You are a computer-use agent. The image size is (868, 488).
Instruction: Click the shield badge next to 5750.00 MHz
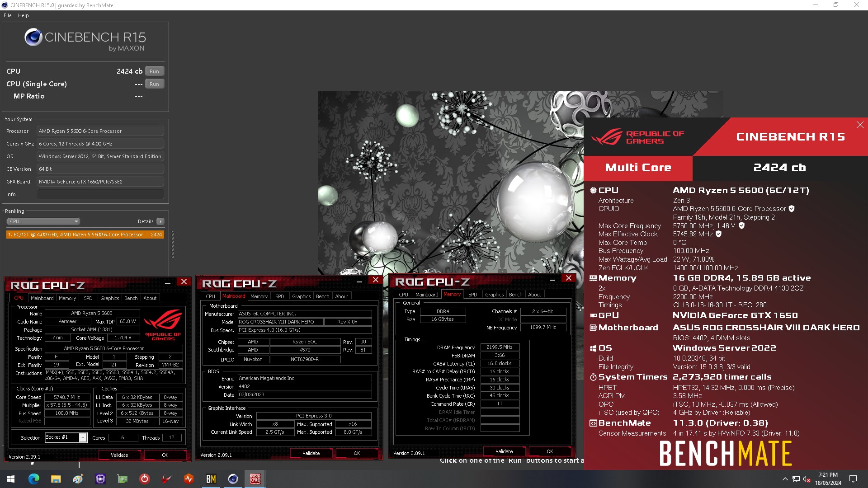[741, 225]
